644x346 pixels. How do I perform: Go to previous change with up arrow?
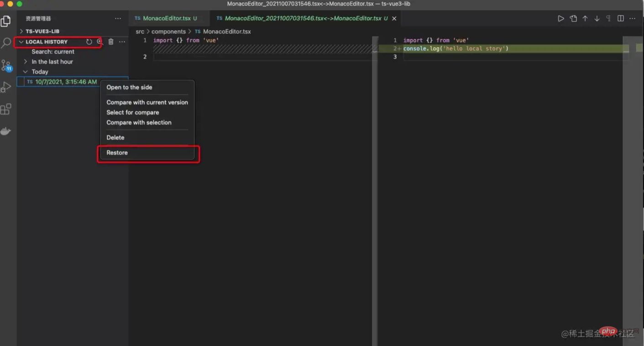[x=585, y=19]
